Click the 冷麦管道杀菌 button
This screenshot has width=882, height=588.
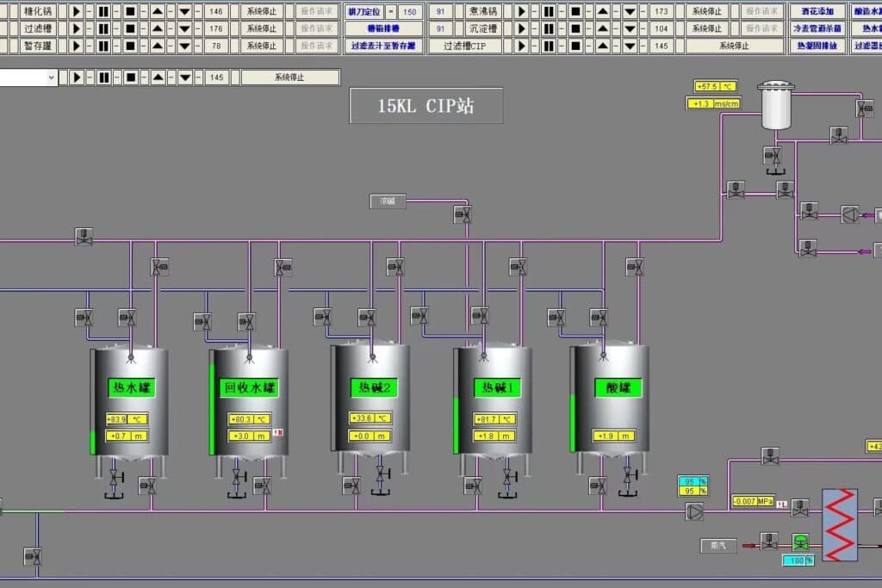[817, 28]
